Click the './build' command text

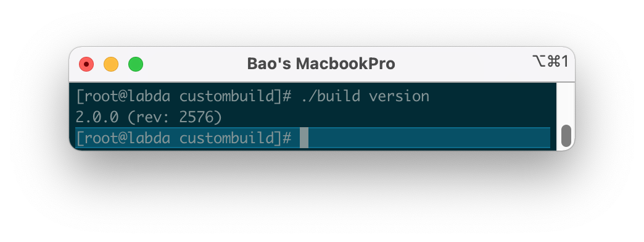330,96
